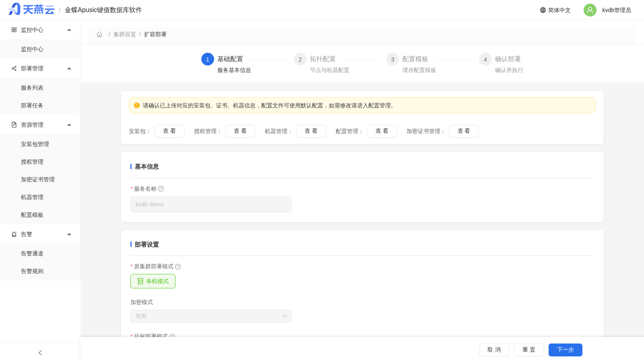The width and height of the screenshot is (644, 362).
Task: Click the 重置 button
Action: [529, 350]
